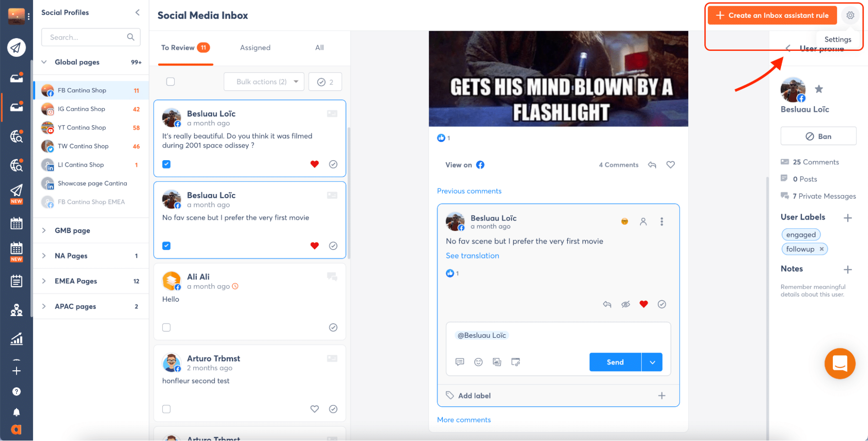Click the image attachment icon in reply box
Viewport: 868px width, 441px height.
497,362
